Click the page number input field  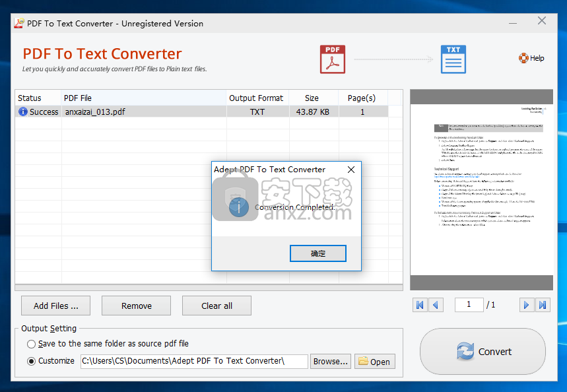pyautogui.click(x=469, y=304)
